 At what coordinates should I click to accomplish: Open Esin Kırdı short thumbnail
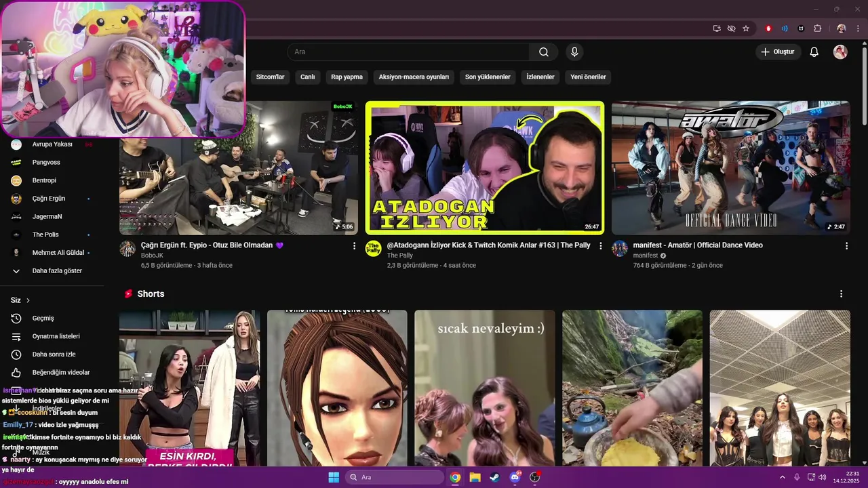coord(190,388)
